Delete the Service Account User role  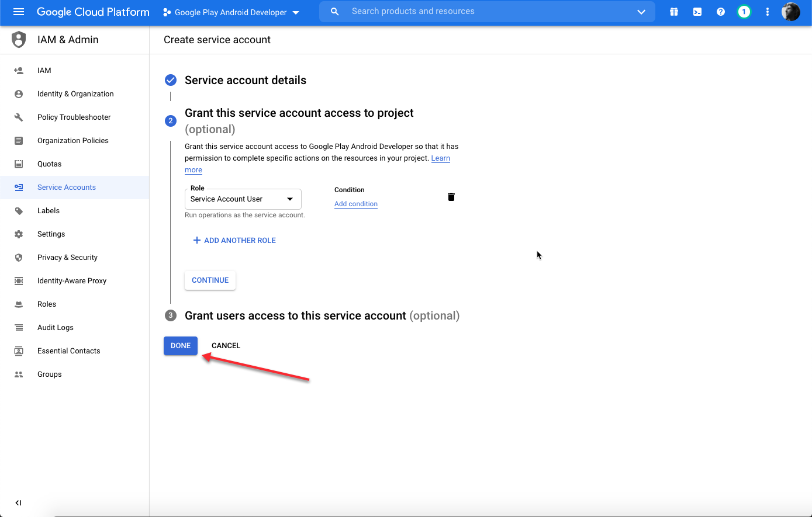pos(451,197)
